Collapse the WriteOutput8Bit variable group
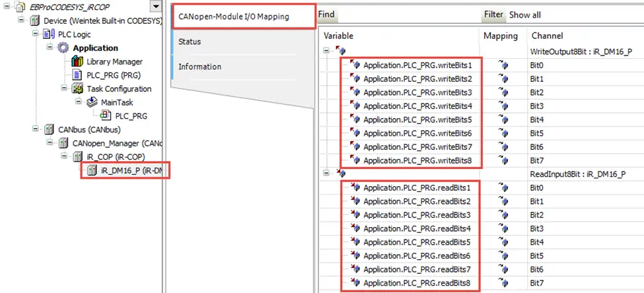The image size is (644, 293). pos(326,51)
